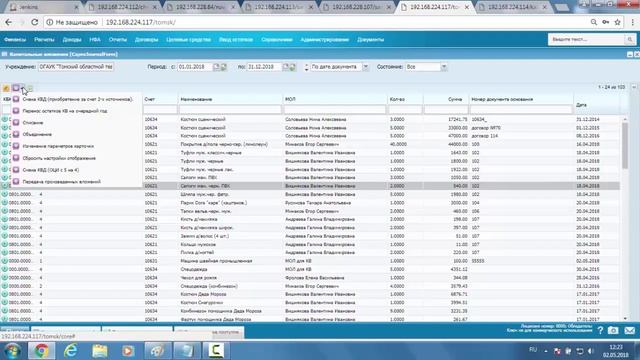
Task: Click status icon of Шляпа муж. row
Action: coord(5,194)
